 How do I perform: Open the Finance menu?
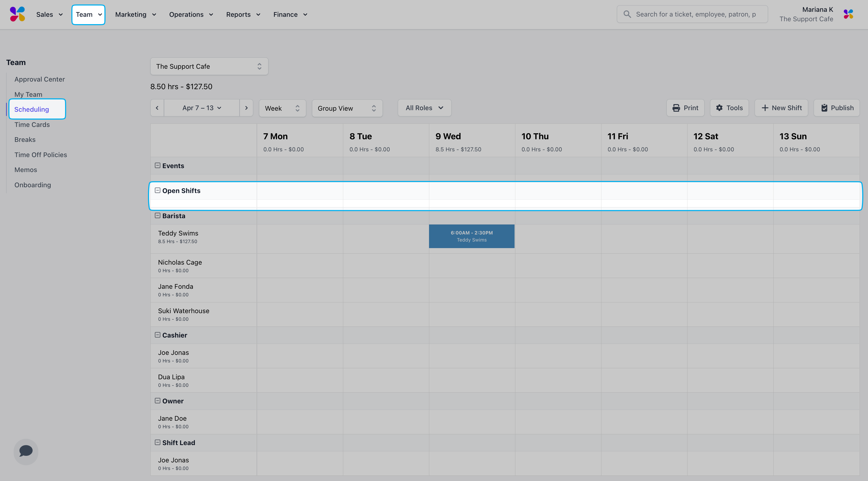tap(290, 14)
